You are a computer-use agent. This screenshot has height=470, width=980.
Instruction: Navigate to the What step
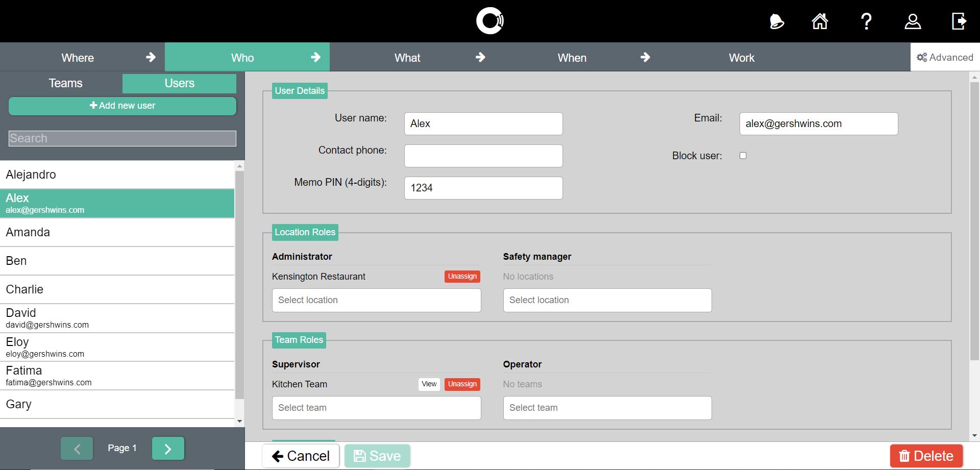tap(407, 58)
